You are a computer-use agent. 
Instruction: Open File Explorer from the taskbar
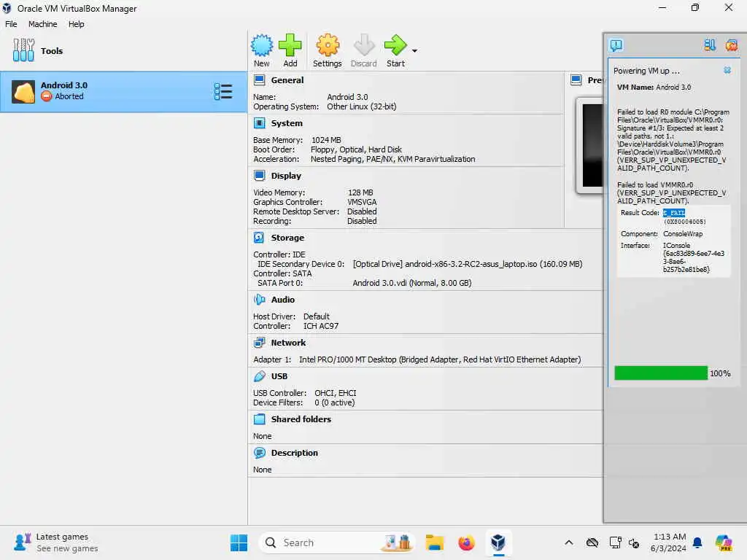[x=435, y=542]
